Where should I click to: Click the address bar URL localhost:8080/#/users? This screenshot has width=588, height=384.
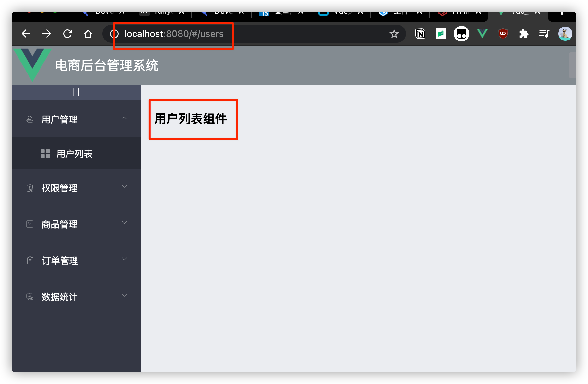pos(174,34)
